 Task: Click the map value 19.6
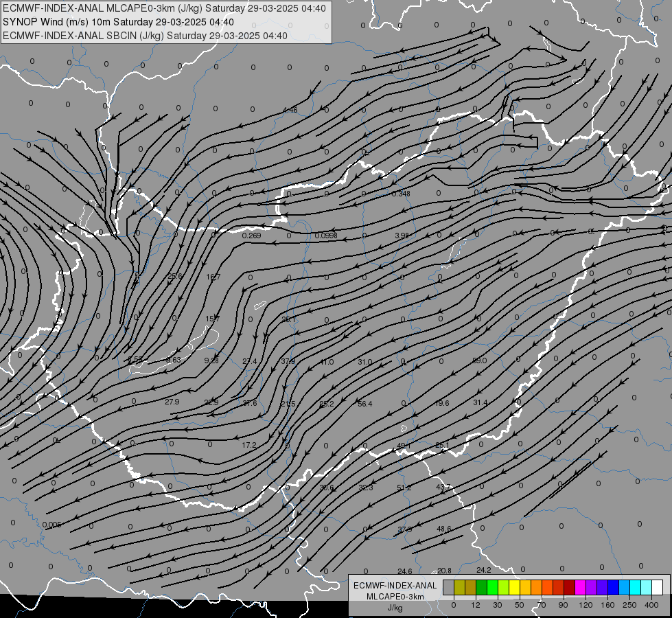click(442, 403)
